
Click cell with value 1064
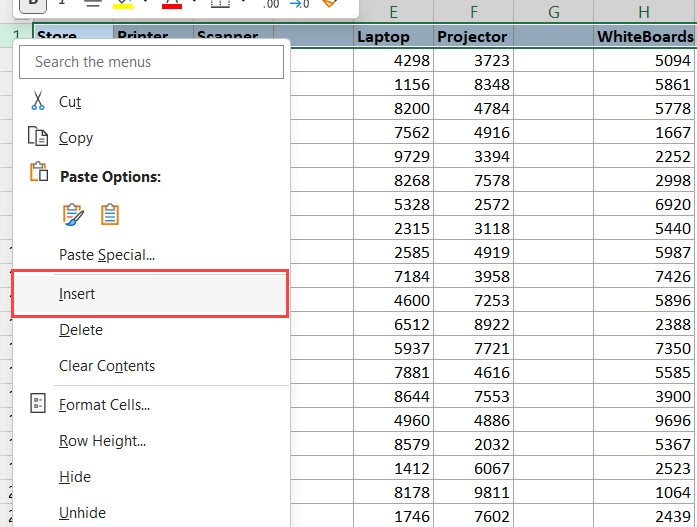coord(644,492)
